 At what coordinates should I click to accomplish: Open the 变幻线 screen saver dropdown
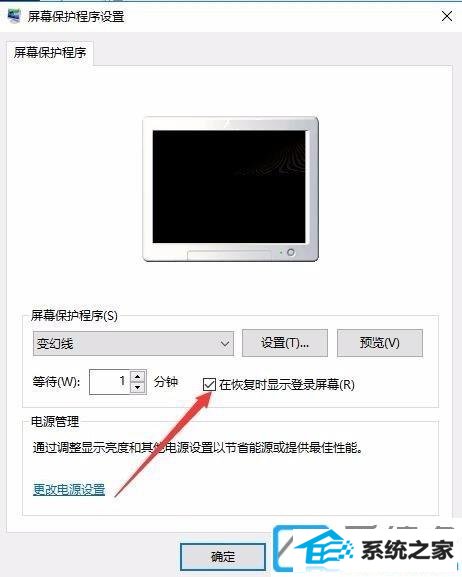click(133, 343)
